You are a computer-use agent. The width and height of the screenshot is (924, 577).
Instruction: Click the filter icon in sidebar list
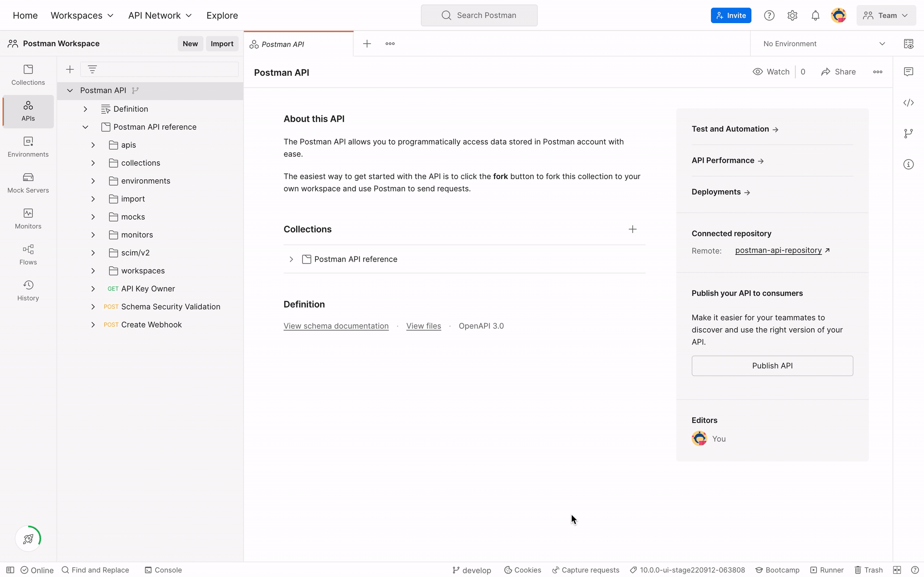(x=92, y=69)
